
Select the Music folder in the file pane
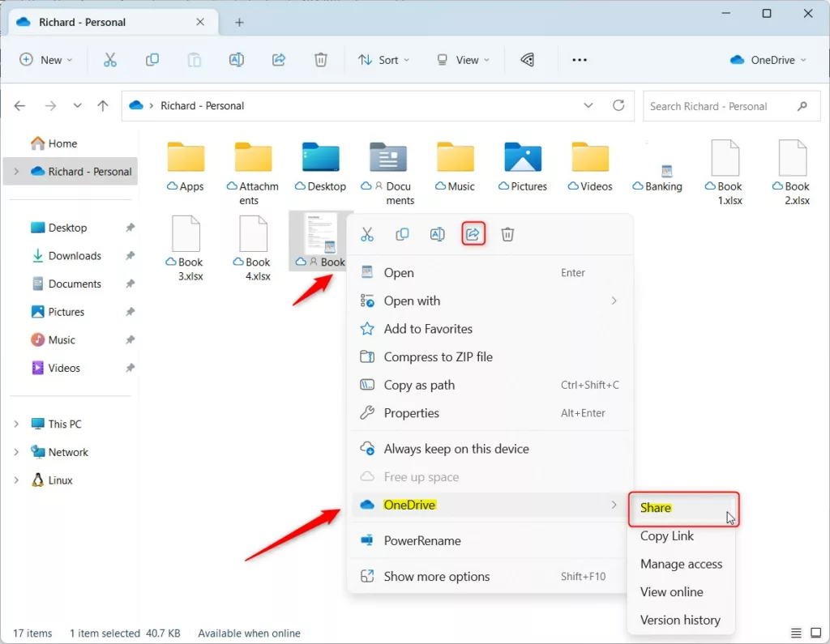456,166
